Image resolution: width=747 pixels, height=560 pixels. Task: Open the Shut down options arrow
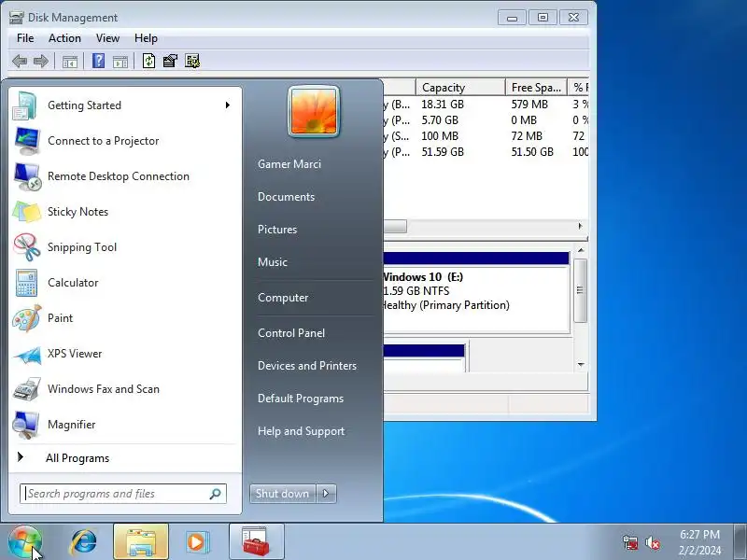pyautogui.click(x=326, y=494)
